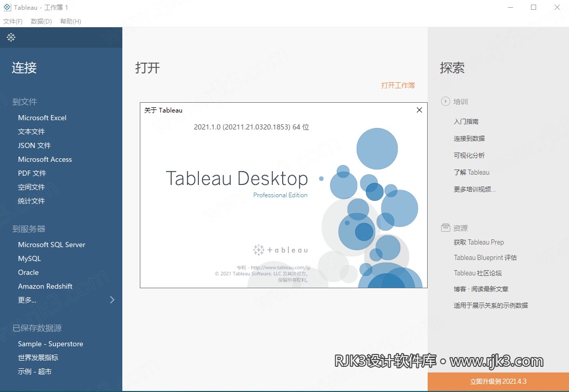
Task: Click 更多... under 到服务器
Action: tap(27, 300)
